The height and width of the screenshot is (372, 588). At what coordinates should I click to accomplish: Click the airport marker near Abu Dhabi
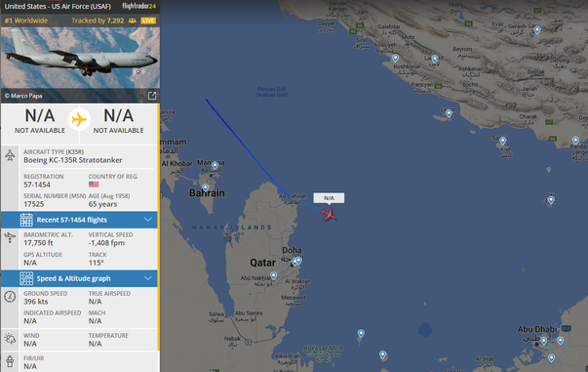tap(544, 341)
